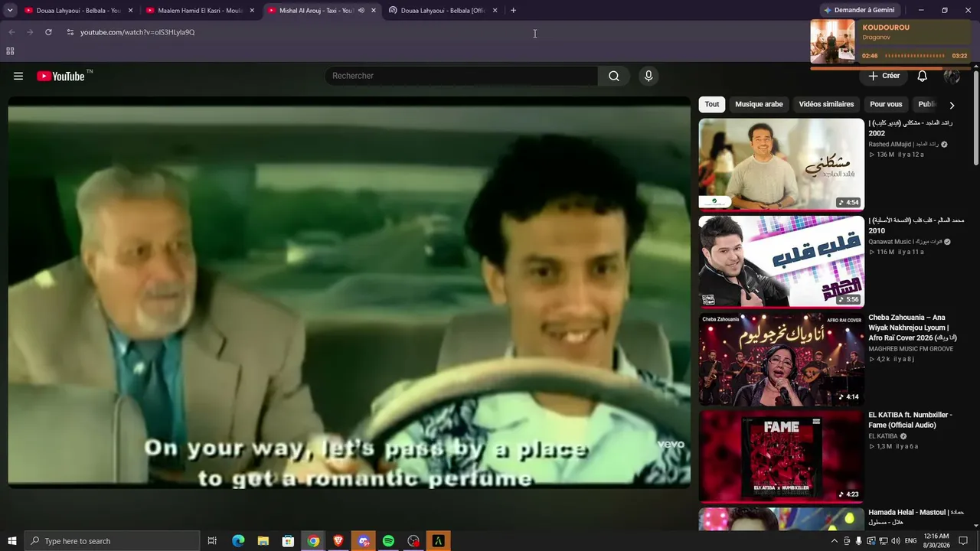Focus the Rechercher search box
The width and height of the screenshot is (980, 551).
pos(462,76)
